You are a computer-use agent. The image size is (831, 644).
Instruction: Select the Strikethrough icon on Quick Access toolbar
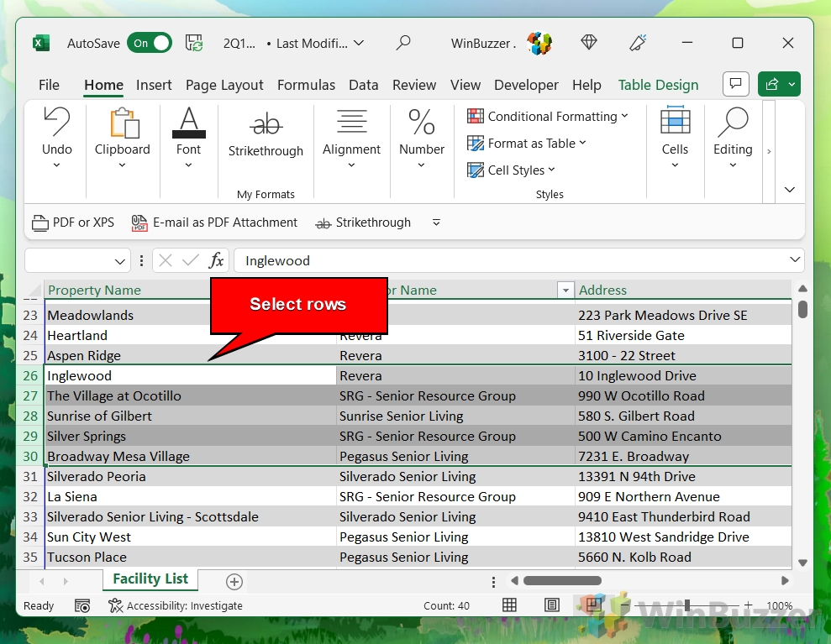point(323,223)
